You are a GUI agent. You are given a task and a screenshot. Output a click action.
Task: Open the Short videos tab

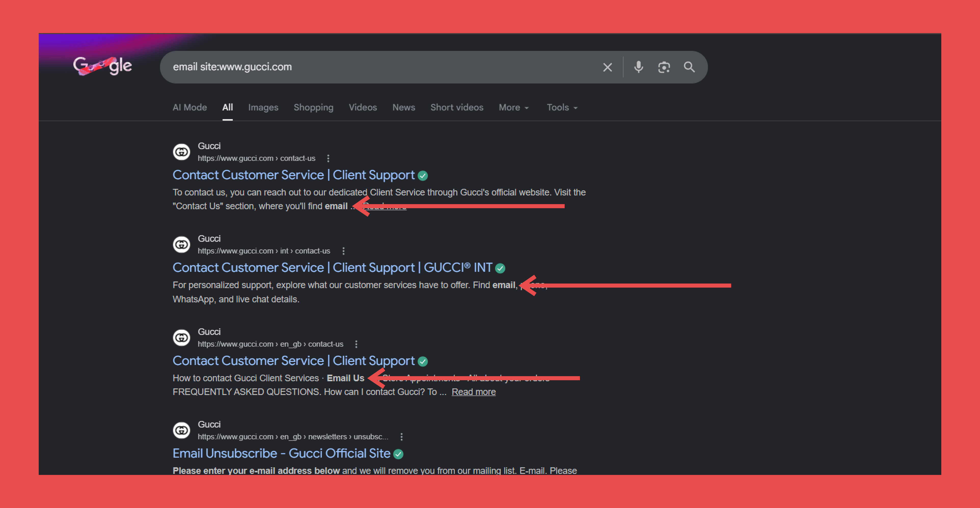click(x=457, y=108)
